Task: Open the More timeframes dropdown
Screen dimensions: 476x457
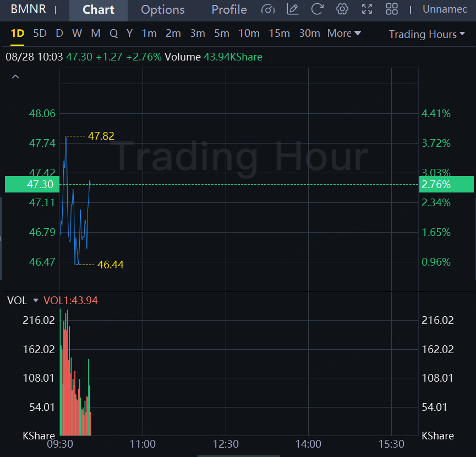Action: 344,33
